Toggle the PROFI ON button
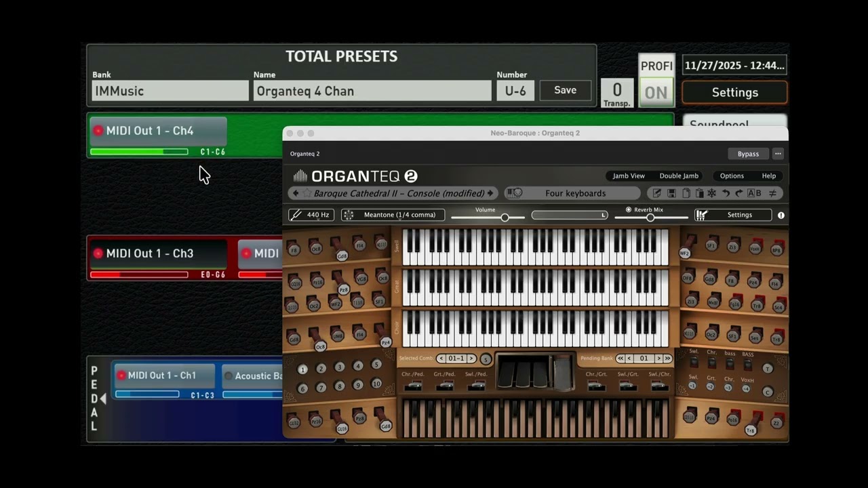Viewport: 868px width, 488px height. pyautogui.click(x=656, y=93)
